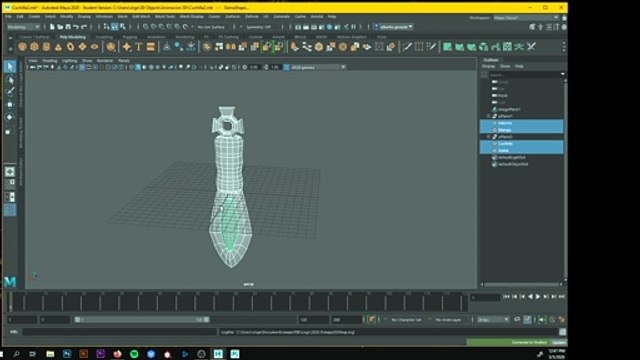Viewport: 640px width, 360px height.
Task: Toggle single-pane layout button in left sidebar
Action: tap(10, 171)
